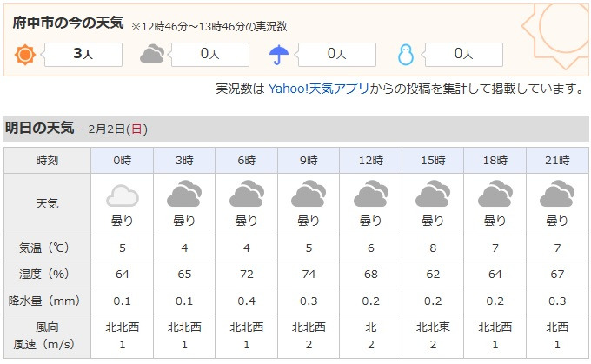Viewport: 591px width, 364px height.
Task: Select the sunny 3人 count box
Action: point(83,55)
